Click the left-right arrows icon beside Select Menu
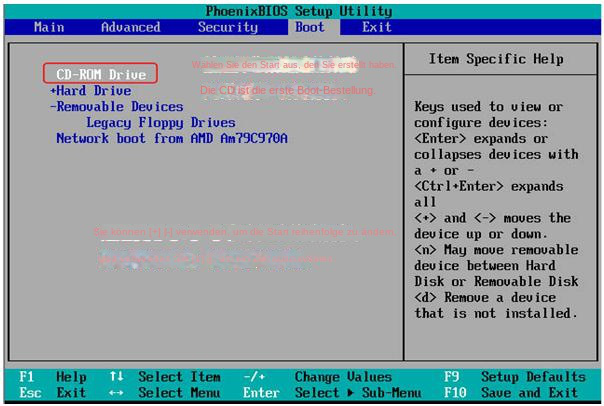Screen dimensions: 604x406 pos(116,393)
